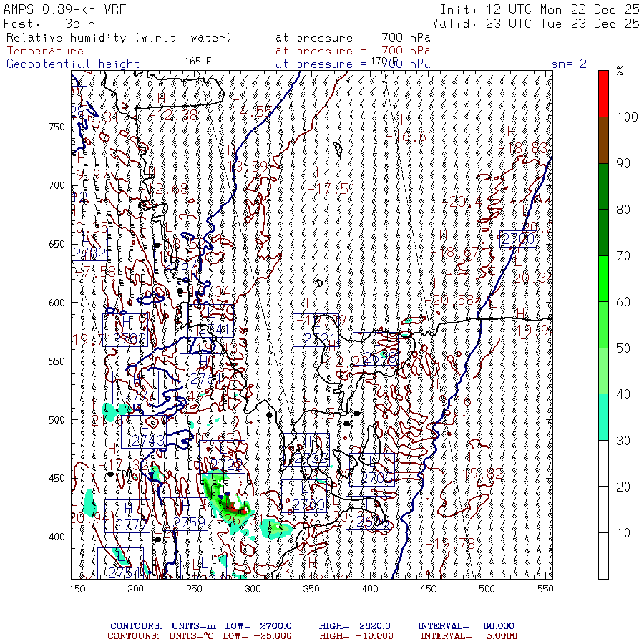This screenshot has width=644, height=644.
Task: Click the boxed '2700' contour label near the right edge
Action: click(x=518, y=239)
